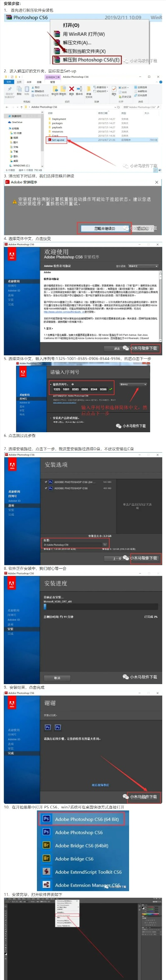166x980 pixels.
Task: Click Explorer back navigation arrow
Action: tap(7, 107)
